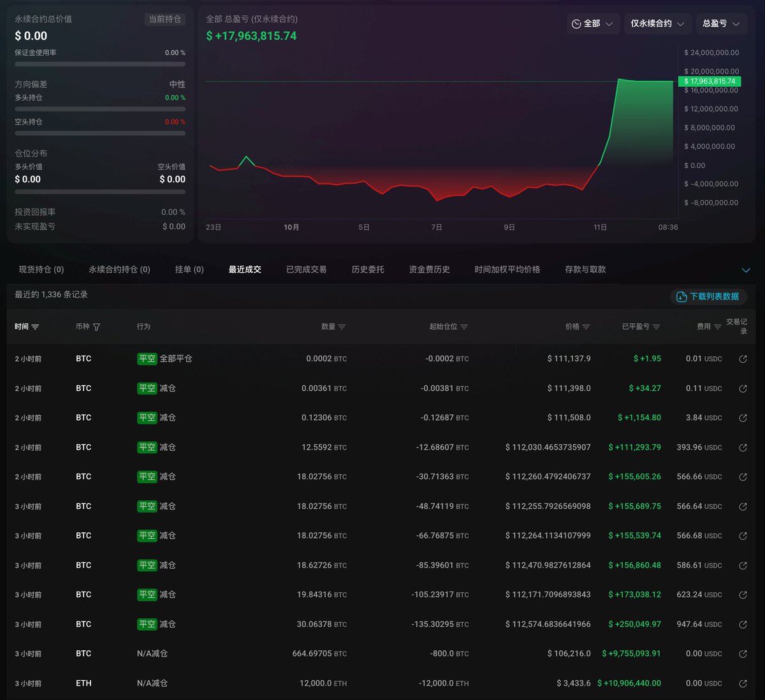Open the 挂单 (0) tab
This screenshot has height=700, width=765.
(x=189, y=270)
